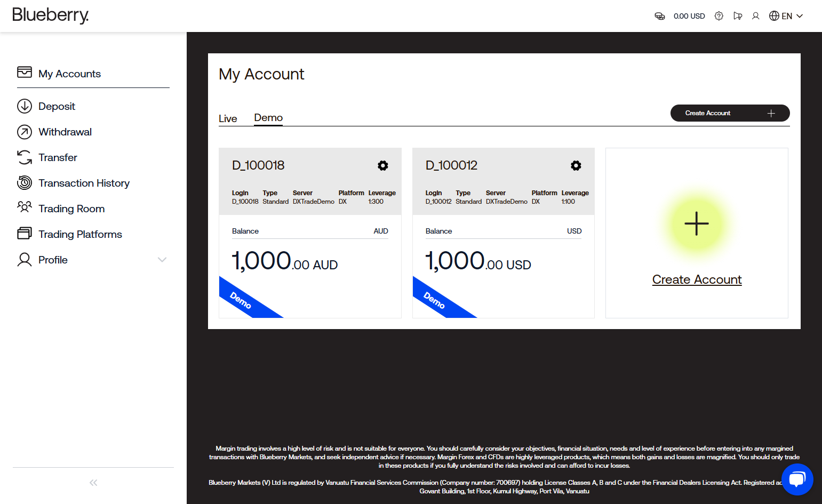
Task: Click the Deposit down-arrow icon
Action: 25,106
